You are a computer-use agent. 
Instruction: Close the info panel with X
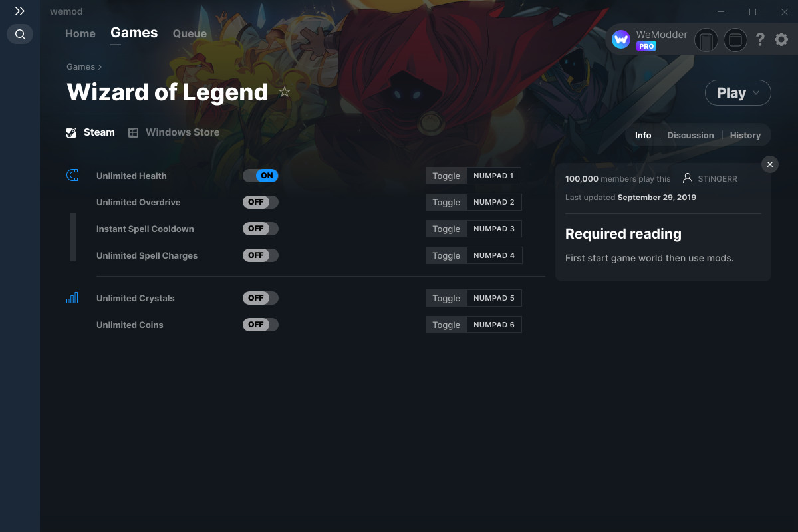pos(769,164)
